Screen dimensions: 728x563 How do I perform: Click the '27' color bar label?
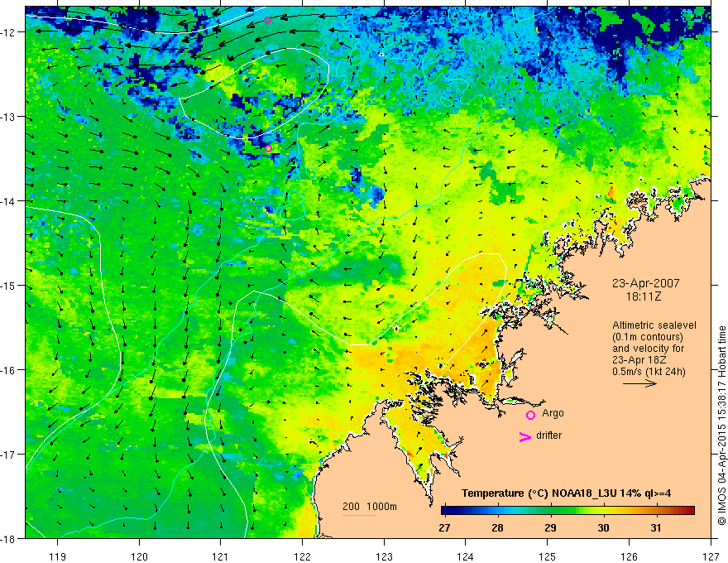(x=444, y=527)
